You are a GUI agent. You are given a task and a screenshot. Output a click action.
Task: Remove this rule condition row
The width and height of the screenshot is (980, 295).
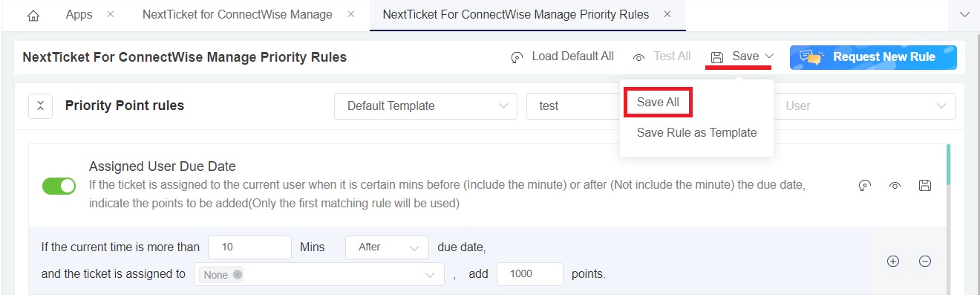pyautogui.click(x=925, y=261)
